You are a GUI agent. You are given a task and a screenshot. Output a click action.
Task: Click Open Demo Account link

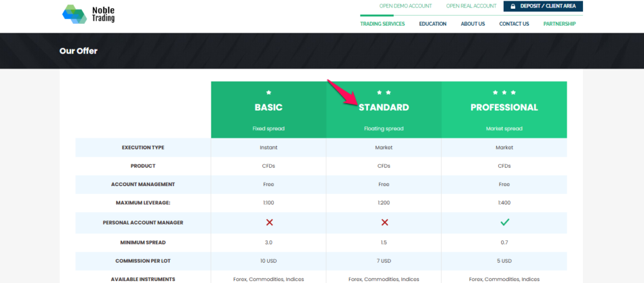click(x=405, y=6)
